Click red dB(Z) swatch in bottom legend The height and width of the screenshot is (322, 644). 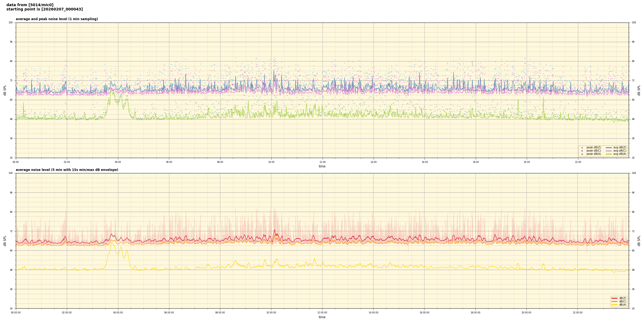click(x=614, y=298)
